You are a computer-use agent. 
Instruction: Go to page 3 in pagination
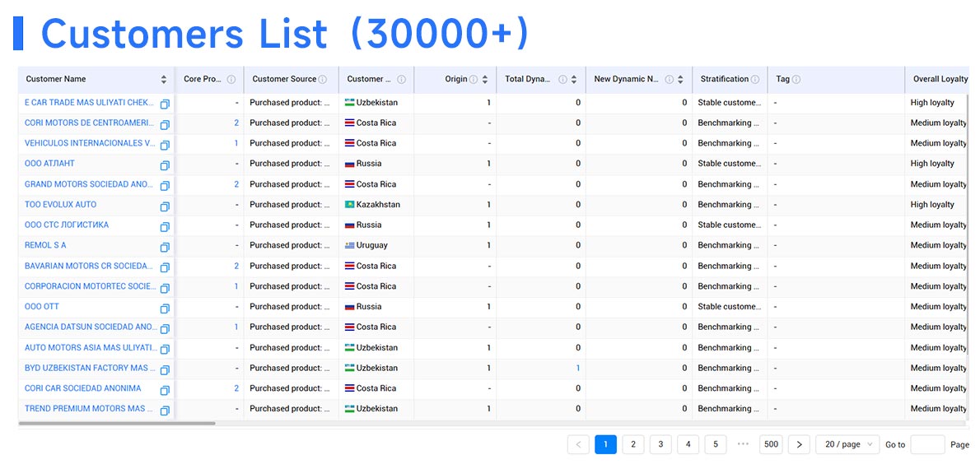pos(660,444)
